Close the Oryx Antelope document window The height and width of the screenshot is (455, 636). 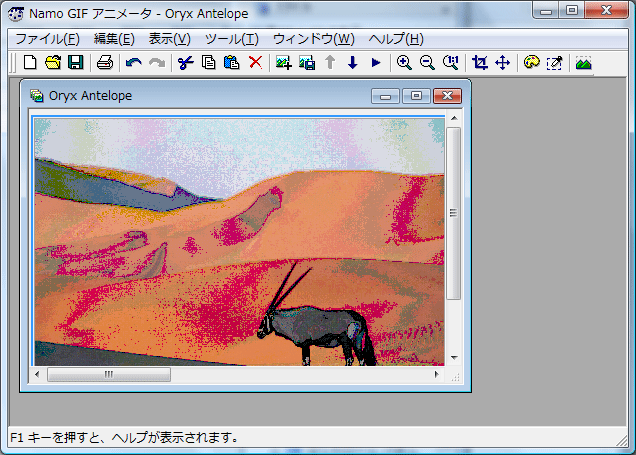(447, 96)
